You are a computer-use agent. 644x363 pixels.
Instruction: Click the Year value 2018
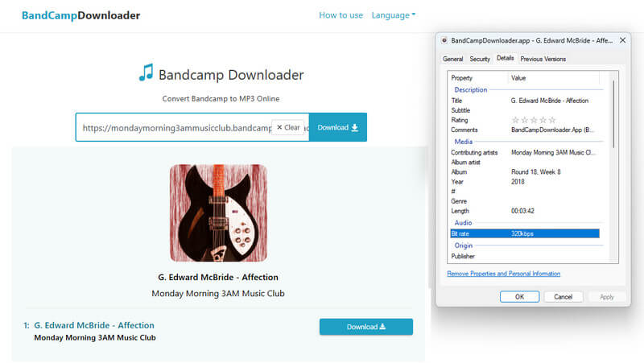coord(518,182)
